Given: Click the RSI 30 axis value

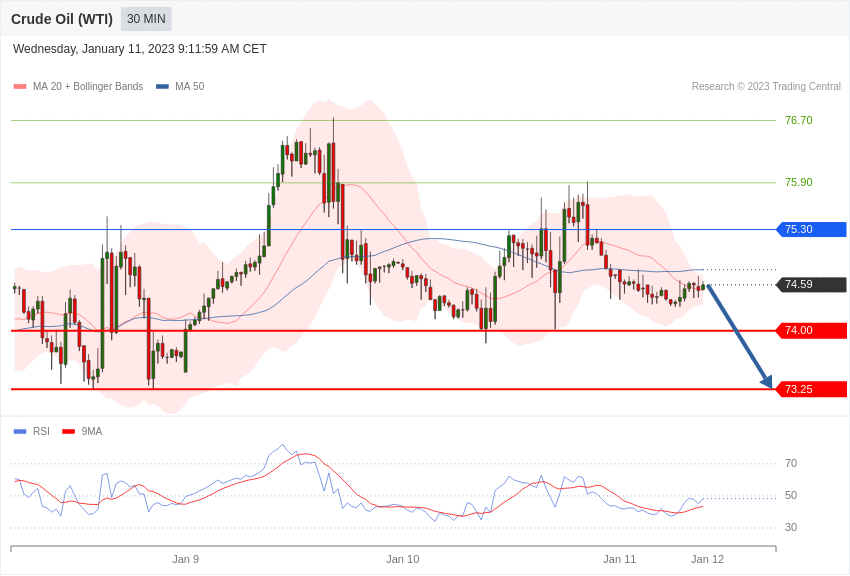Looking at the screenshot, I should click(x=791, y=527).
